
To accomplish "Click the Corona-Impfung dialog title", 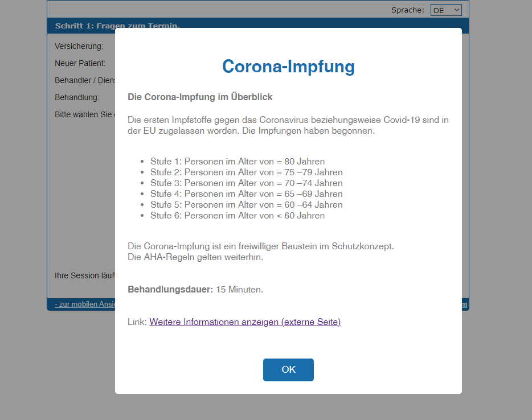I will tap(288, 66).
